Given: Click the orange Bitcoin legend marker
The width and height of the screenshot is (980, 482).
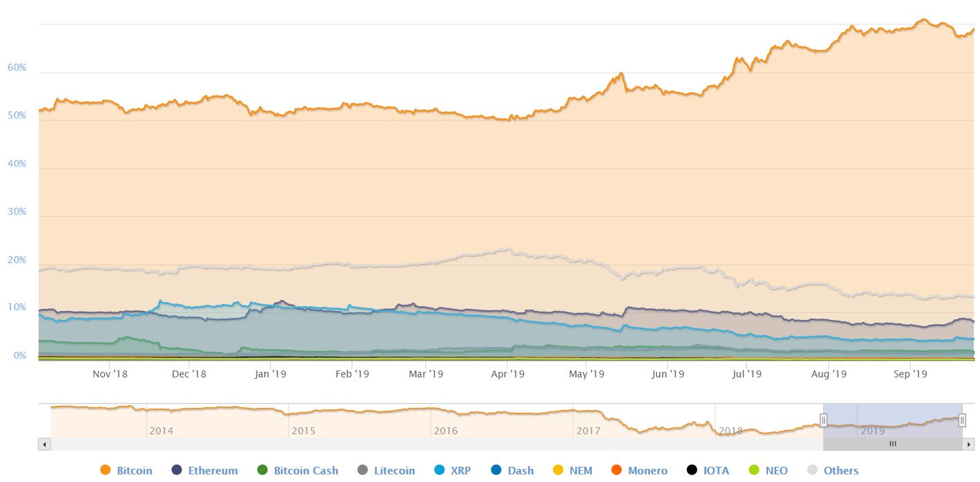Looking at the screenshot, I should (105, 470).
